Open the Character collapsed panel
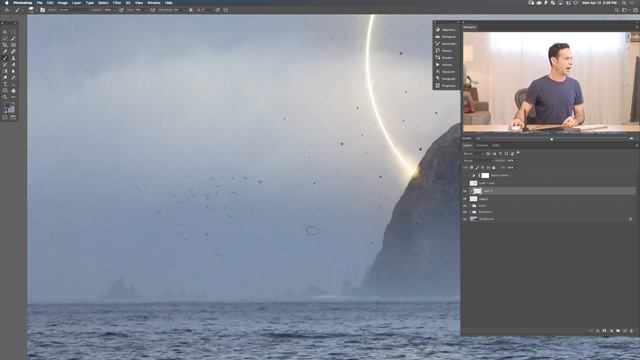The image size is (640, 360). (446, 72)
